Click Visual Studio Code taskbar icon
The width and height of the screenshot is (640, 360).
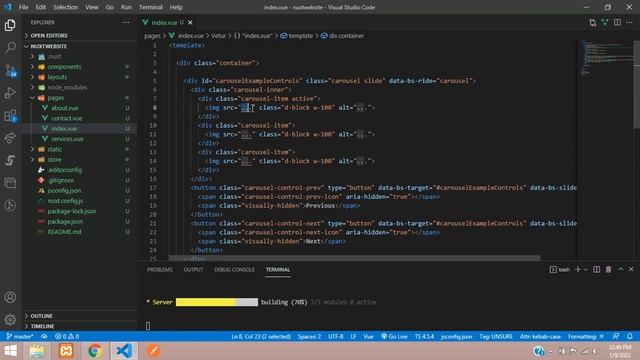[124, 351]
